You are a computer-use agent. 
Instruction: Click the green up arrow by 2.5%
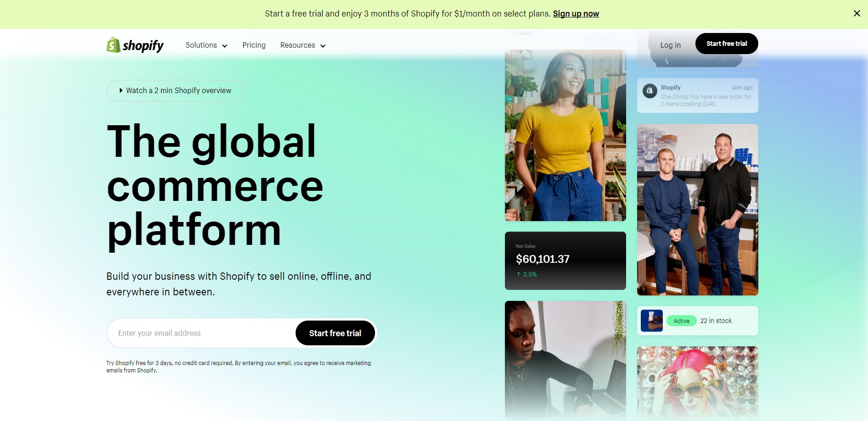[x=519, y=274]
